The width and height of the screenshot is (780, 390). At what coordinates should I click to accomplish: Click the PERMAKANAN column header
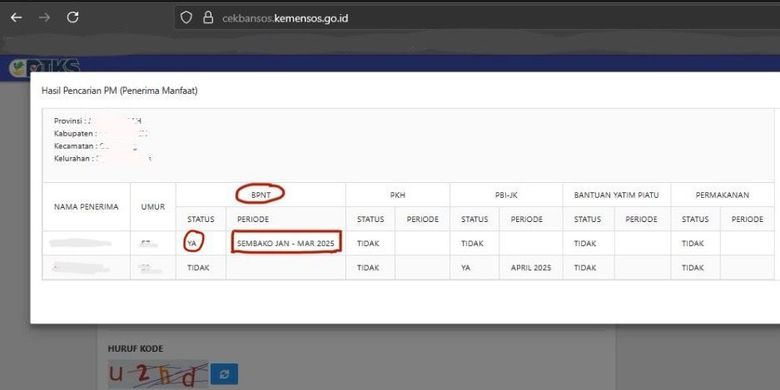pyautogui.click(x=722, y=195)
